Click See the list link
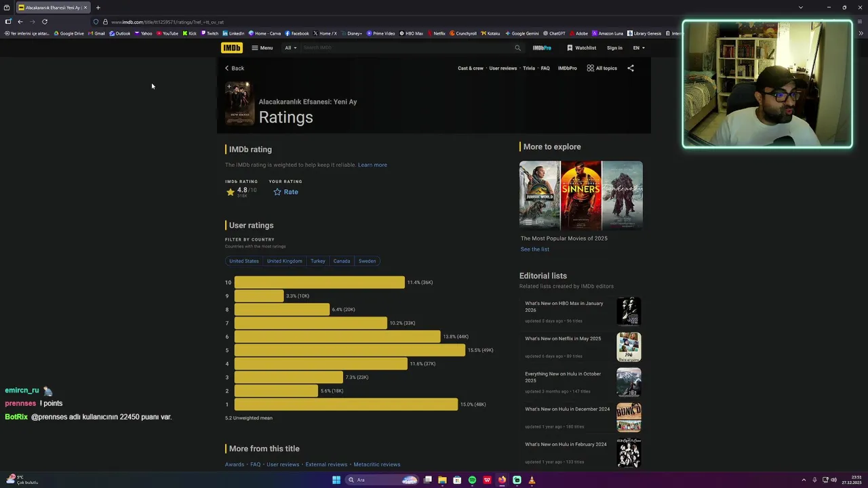Image resolution: width=868 pixels, height=488 pixels. pyautogui.click(x=535, y=249)
